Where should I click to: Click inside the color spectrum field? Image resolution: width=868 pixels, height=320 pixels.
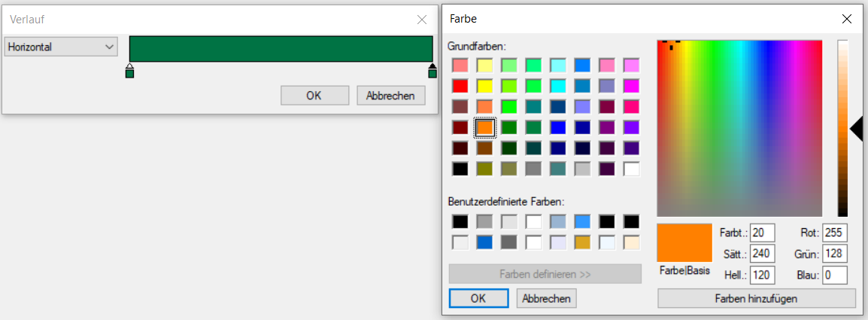[739, 128]
